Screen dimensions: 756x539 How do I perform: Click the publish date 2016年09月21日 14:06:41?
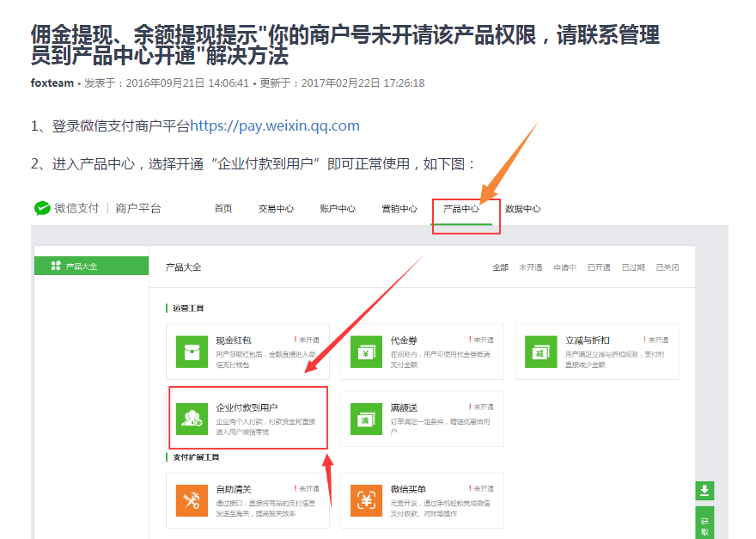[187, 83]
